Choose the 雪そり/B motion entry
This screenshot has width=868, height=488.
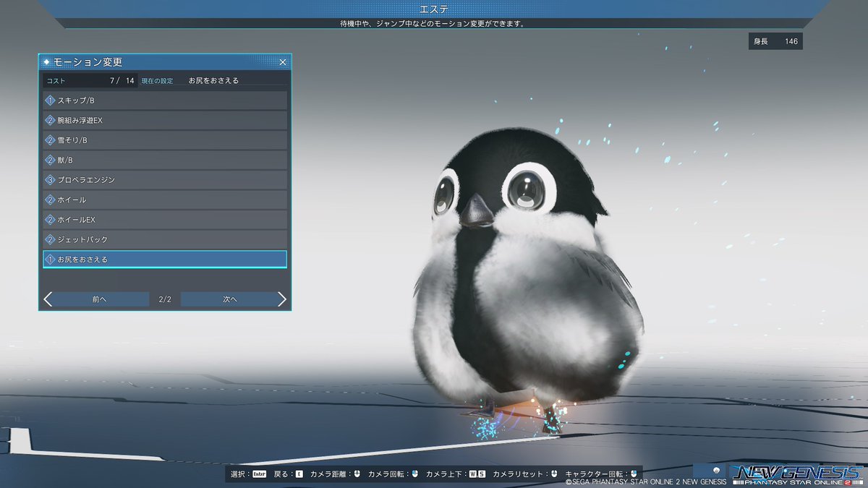[x=165, y=140]
